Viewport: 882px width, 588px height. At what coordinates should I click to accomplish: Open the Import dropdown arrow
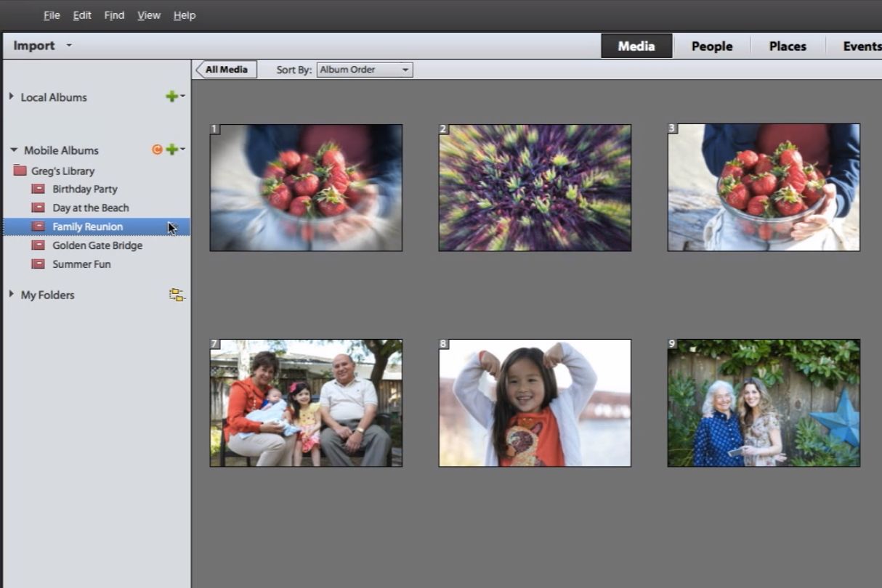(69, 45)
